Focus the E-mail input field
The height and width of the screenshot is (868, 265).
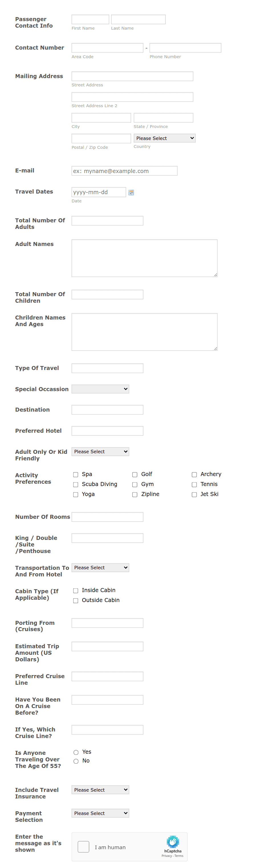pyautogui.click(x=124, y=171)
